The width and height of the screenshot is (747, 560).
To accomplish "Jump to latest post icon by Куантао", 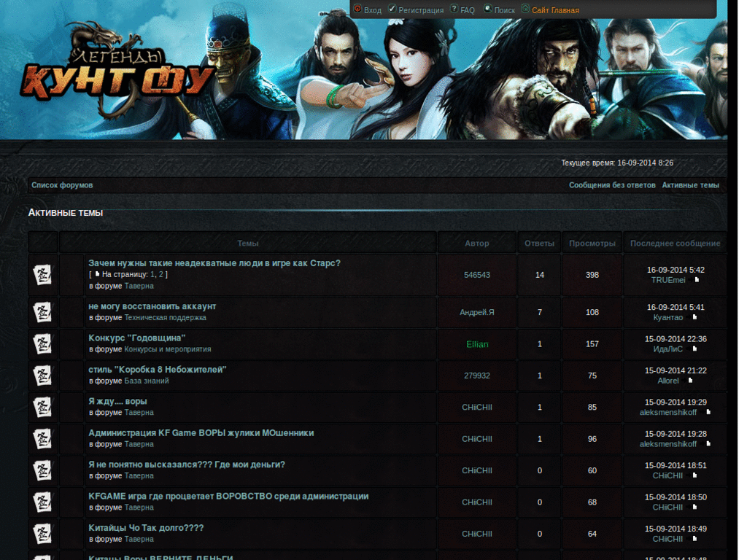I will click(694, 317).
